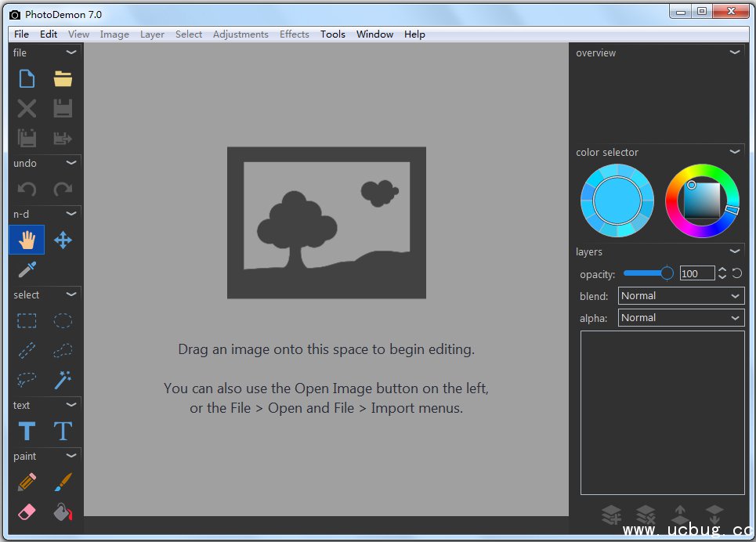The height and width of the screenshot is (542, 756).
Task: Reset layer opacity with the reset button
Action: coord(737,273)
